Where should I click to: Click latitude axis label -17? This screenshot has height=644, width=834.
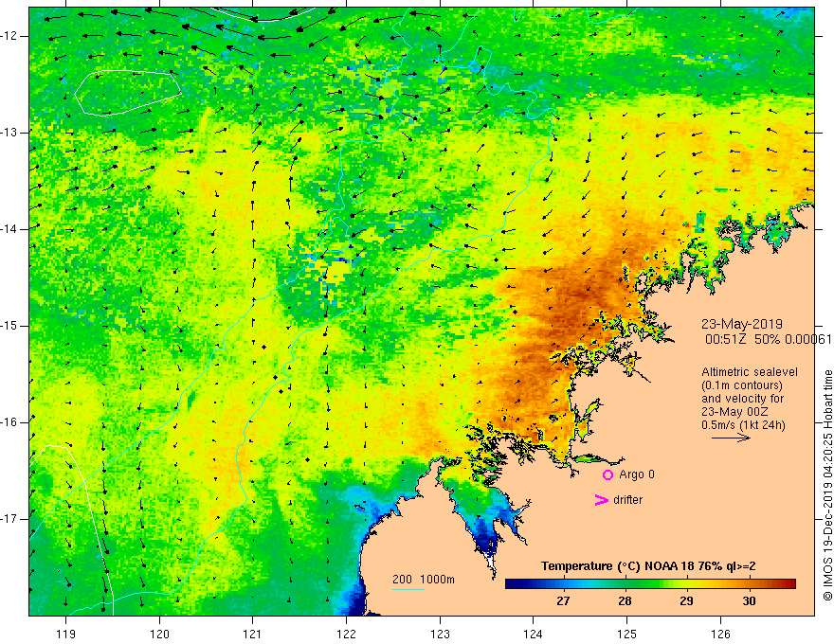click(9, 519)
